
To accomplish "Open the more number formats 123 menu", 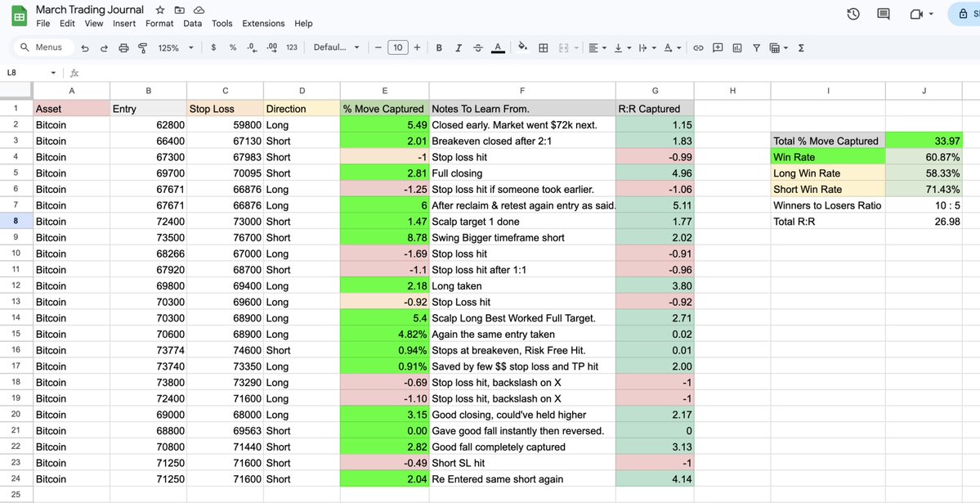I will [292, 47].
